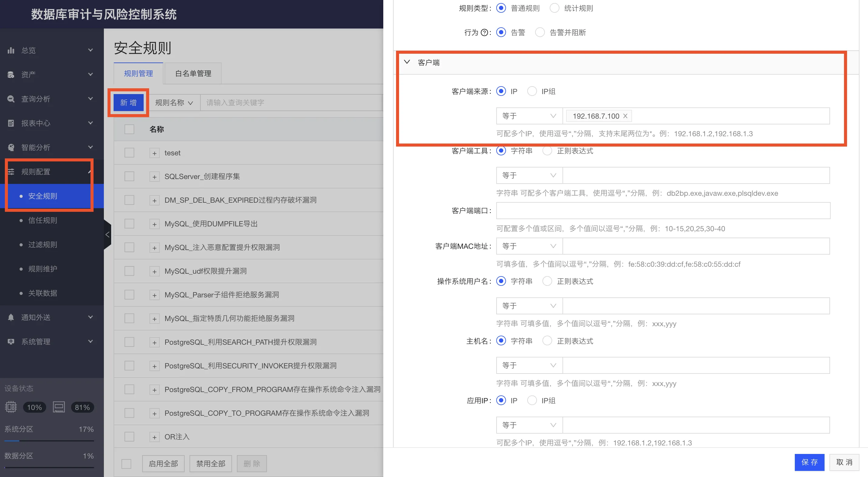Select the 规则配置 sliders icon
The image size is (868, 477).
[11, 172]
